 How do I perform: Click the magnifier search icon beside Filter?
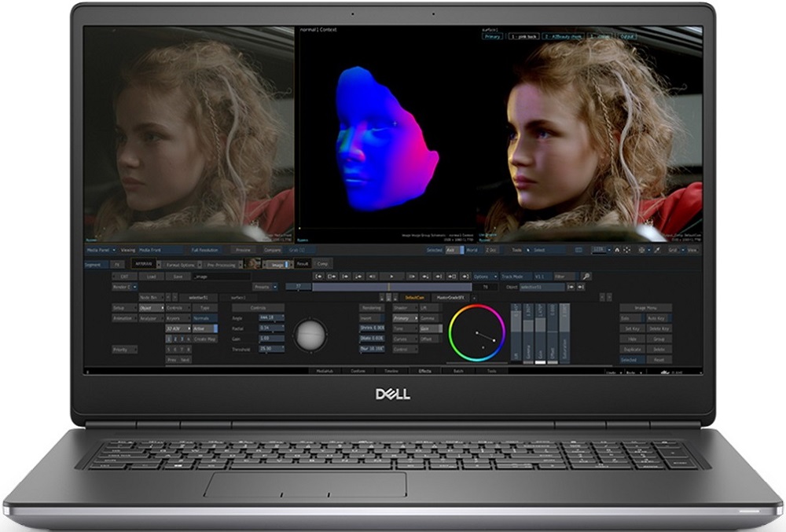coord(586,277)
